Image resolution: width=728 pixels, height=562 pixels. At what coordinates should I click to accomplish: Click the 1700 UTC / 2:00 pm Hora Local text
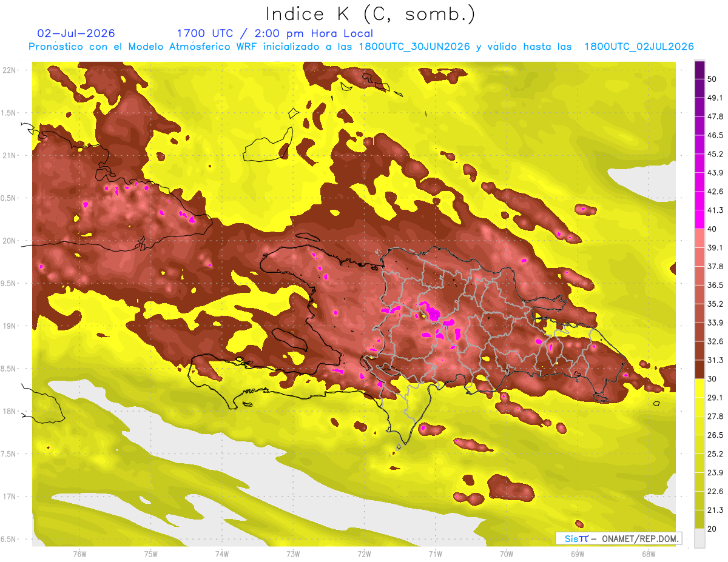pos(275,33)
